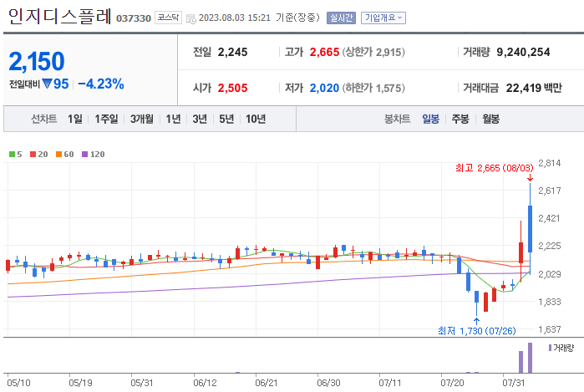
Task: Click the 1,637 price axis label
Action: click(x=550, y=329)
